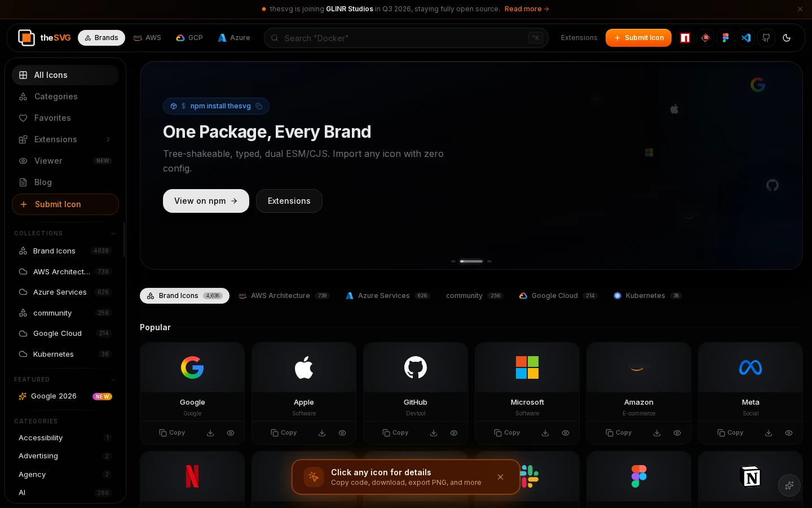This screenshot has height=508, width=812.
Task: Click the red icon between npm and Figma in the header
Action: 705,38
